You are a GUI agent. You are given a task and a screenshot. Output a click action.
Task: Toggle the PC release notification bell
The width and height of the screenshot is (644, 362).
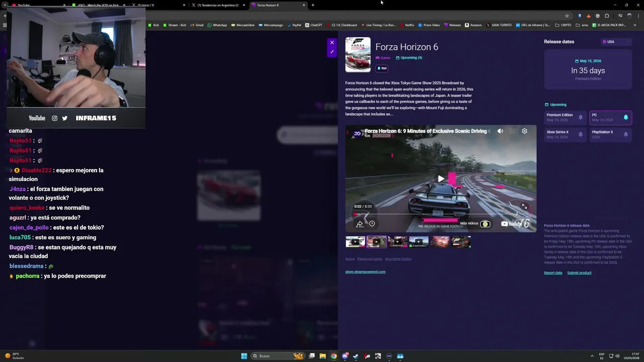pyautogui.click(x=625, y=118)
